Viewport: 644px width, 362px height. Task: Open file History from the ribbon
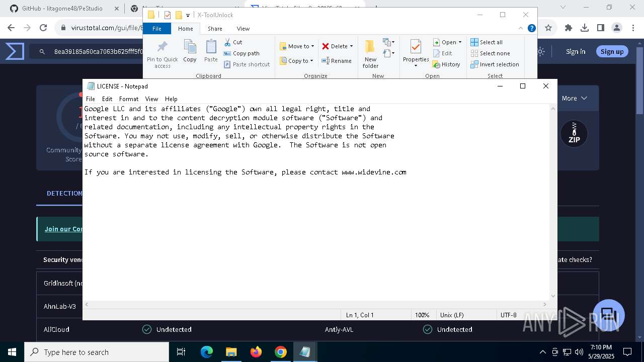coord(446,64)
